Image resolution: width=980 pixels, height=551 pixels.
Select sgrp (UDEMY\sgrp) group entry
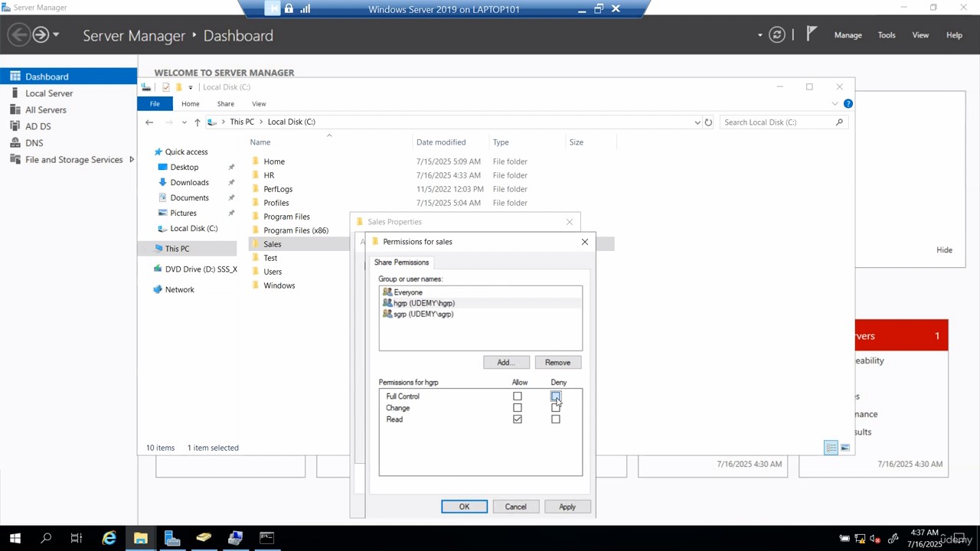pos(480,314)
